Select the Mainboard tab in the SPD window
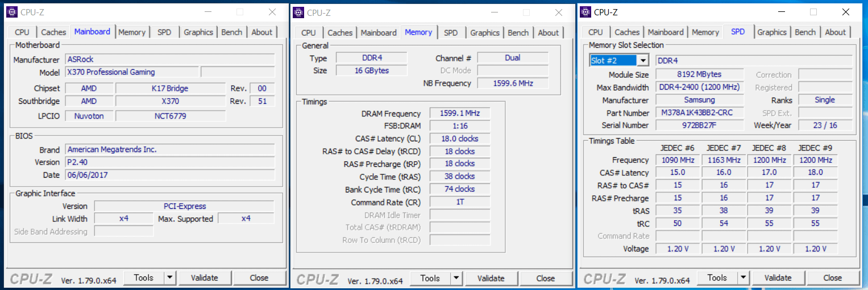 click(666, 32)
